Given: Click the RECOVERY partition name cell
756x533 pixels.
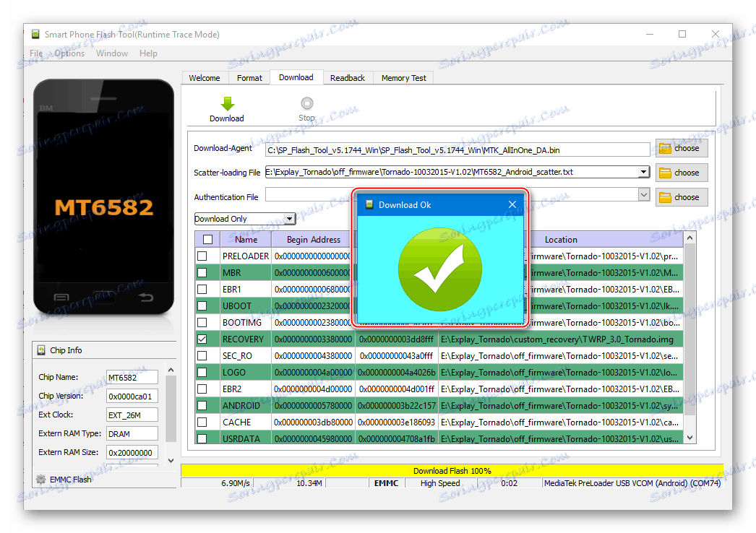Looking at the screenshot, I should (x=246, y=339).
